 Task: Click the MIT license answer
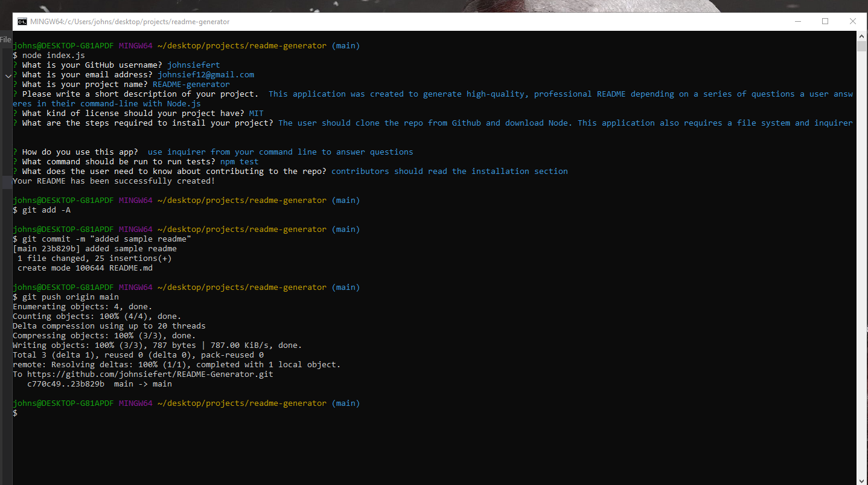tap(256, 113)
